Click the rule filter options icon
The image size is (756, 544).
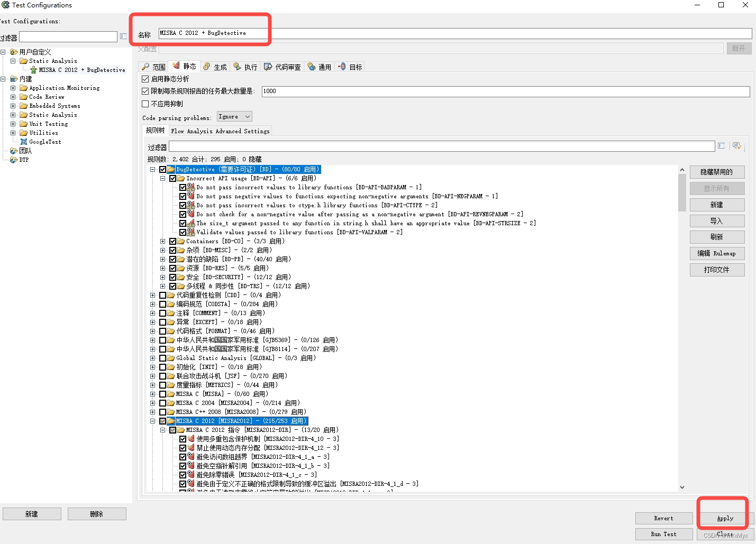(x=737, y=146)
